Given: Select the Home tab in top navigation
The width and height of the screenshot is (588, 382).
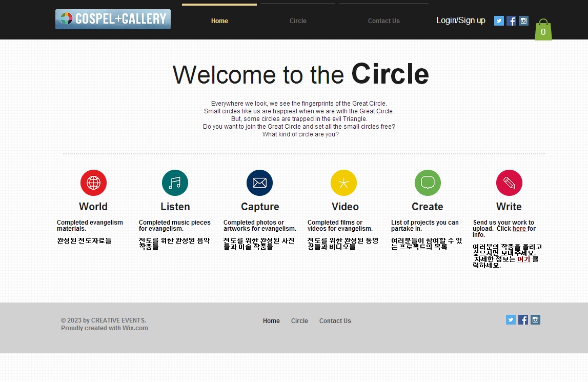Looking at the screenshot, I should coord(219,21).
